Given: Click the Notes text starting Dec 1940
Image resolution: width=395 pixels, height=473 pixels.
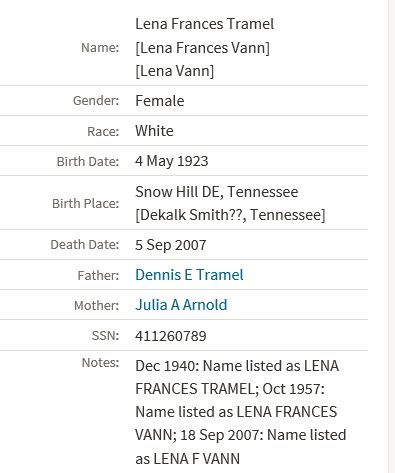Looking at the screenshot, I should pyautogui.click(x=241, y=412).
